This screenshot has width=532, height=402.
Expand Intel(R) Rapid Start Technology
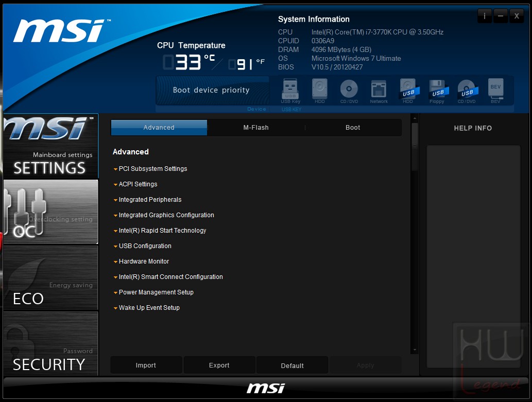coord(160,231)
